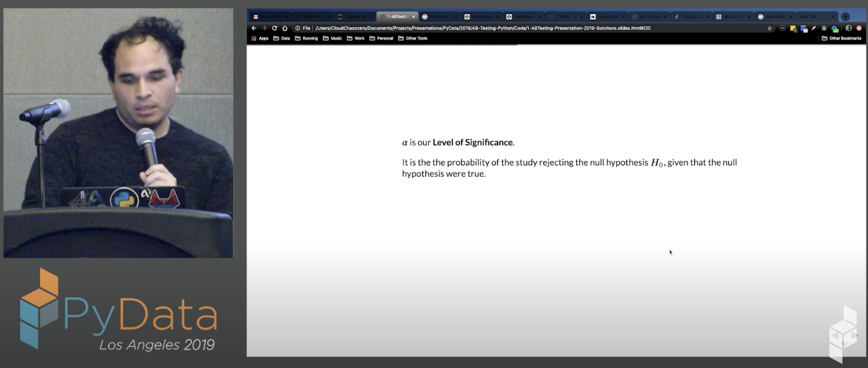
Task: Click the Back navigation arrow
Action: point(253,28)
